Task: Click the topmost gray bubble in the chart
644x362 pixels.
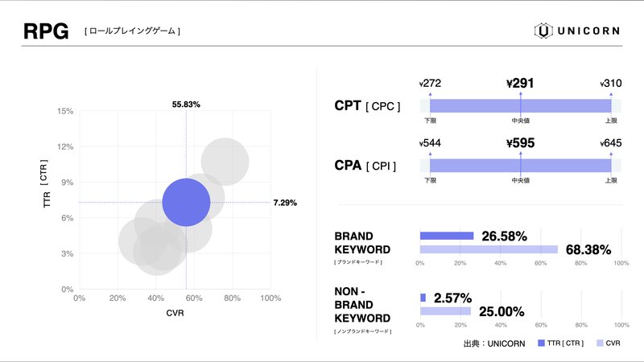Action: click(225, 162)
